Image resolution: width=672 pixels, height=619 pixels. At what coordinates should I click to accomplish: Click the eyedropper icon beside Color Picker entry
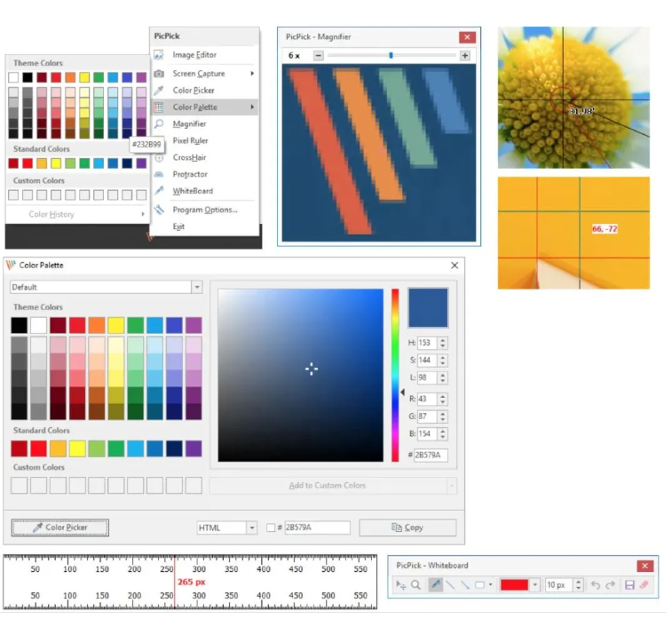point(160,91)
